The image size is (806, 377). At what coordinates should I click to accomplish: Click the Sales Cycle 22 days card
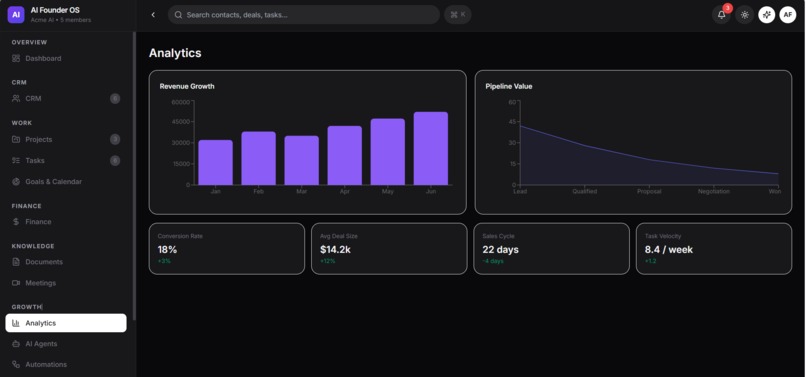click(552, 248)
